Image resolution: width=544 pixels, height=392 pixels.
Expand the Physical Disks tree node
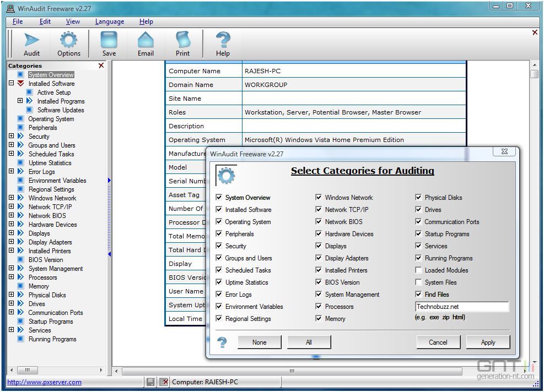pos(12,294)
